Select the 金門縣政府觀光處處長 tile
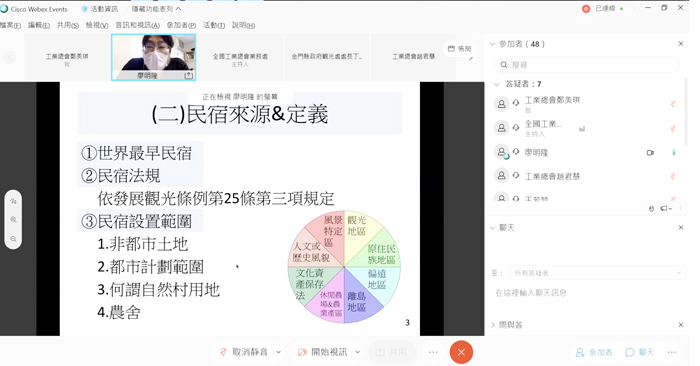The image size is (700, 366). (x=327, y=57)
